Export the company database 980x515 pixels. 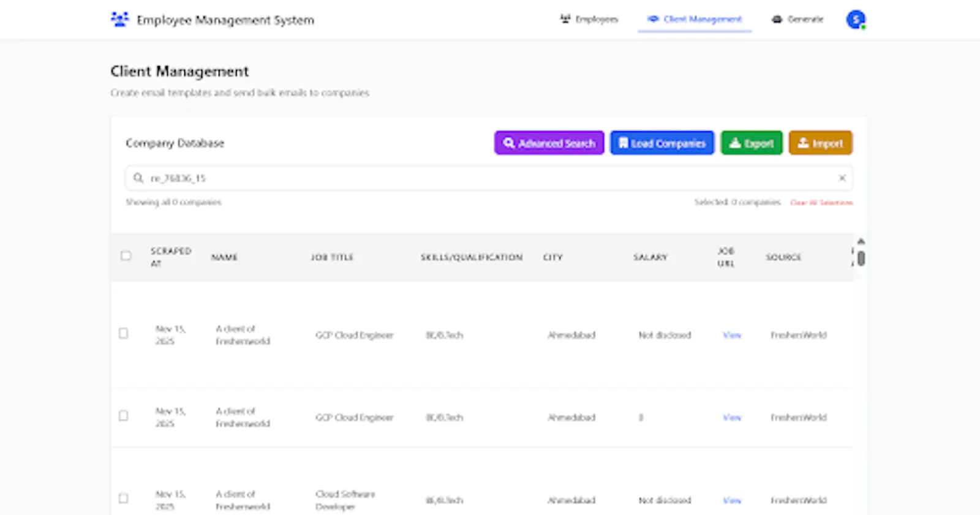pyautogui.click(x=752, y=143)
